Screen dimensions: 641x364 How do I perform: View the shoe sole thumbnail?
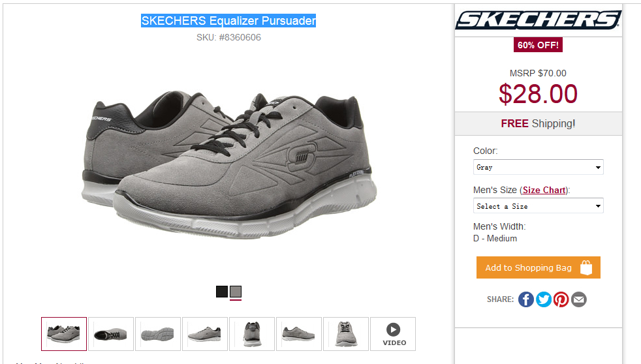(x=158, y=334)
